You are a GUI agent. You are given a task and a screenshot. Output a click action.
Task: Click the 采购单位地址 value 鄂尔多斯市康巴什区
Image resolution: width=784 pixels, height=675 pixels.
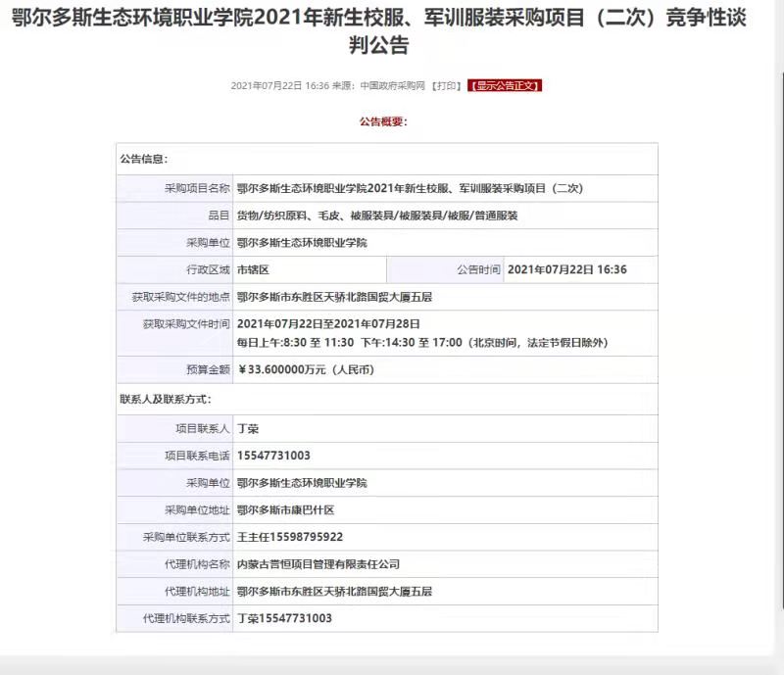click(285, 510)
